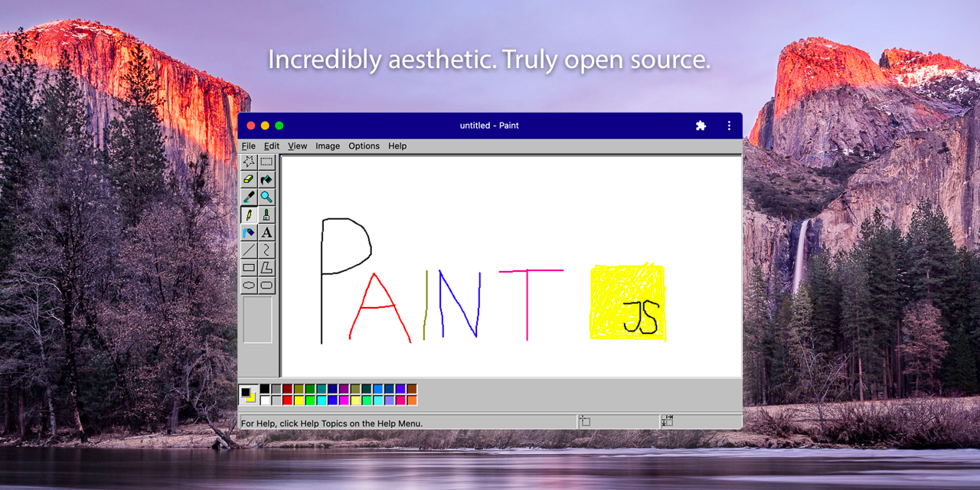Open the File menu
980x490 pixels.
click(248, 145)
